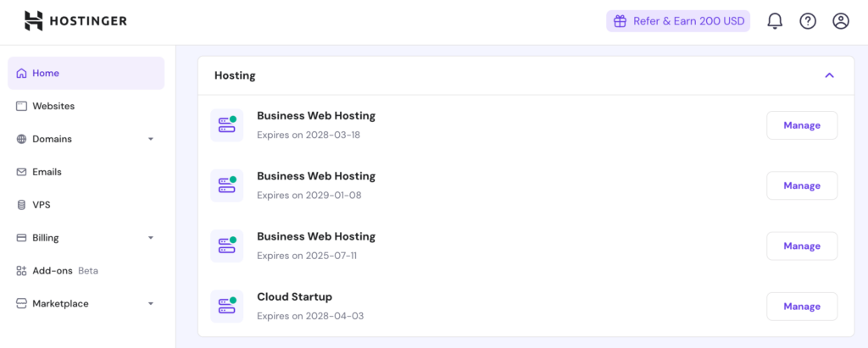This screenshot has width=868, height=348.
Task: Open the help question mark icon
Action: 808,21
